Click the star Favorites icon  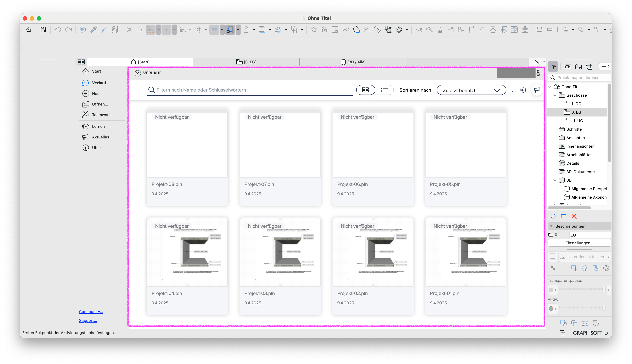[314, 30]
